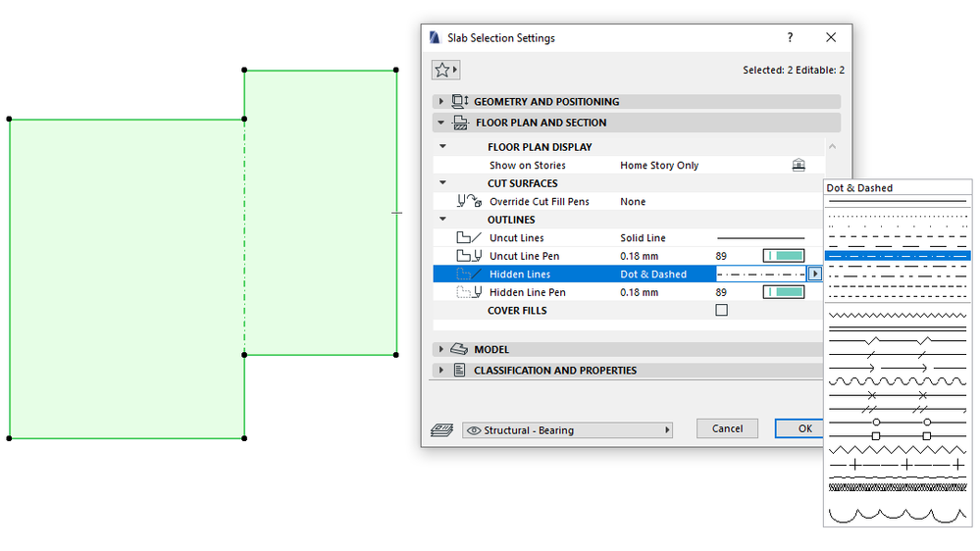The image size is (980, 551).
Task: Collapse the Cut Surfaces group
Action: point(443,182)
